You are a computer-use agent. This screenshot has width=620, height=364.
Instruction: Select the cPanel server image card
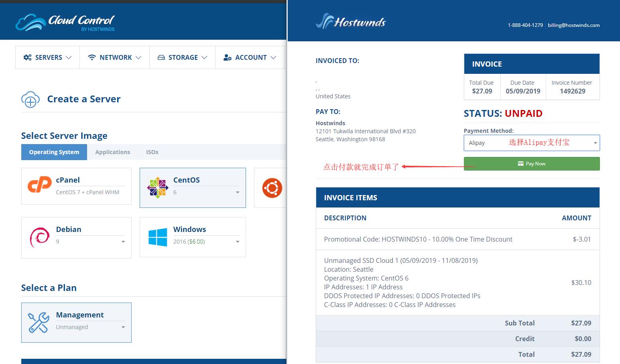pos(76,186)
